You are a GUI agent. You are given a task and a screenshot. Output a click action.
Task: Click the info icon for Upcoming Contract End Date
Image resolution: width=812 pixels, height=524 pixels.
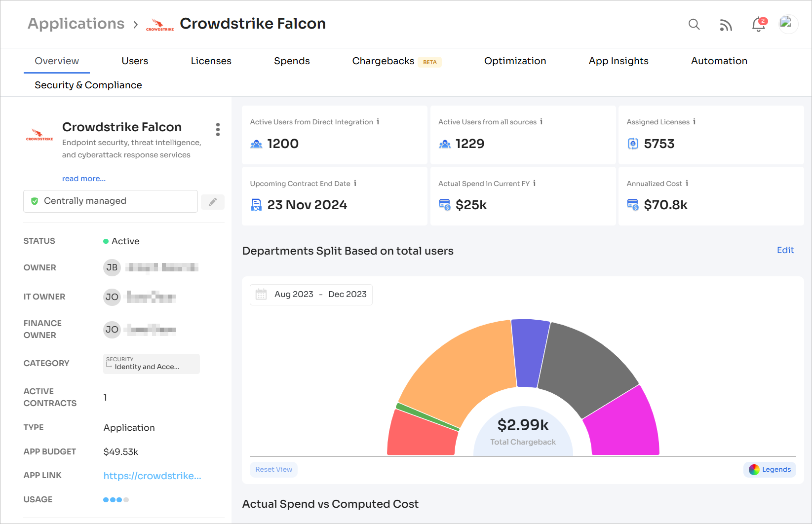(x=355, y=183)
